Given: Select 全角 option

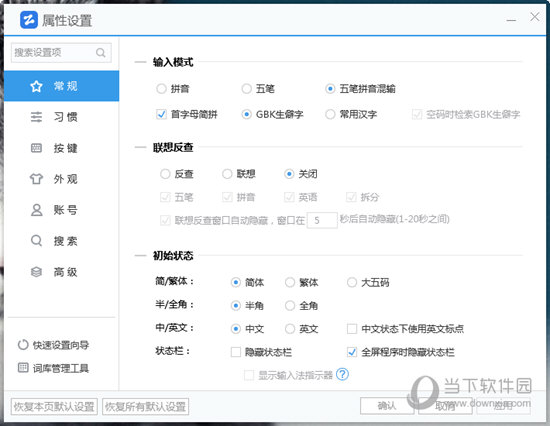Looking at the screenshot, I should click(x=290, y=305).
